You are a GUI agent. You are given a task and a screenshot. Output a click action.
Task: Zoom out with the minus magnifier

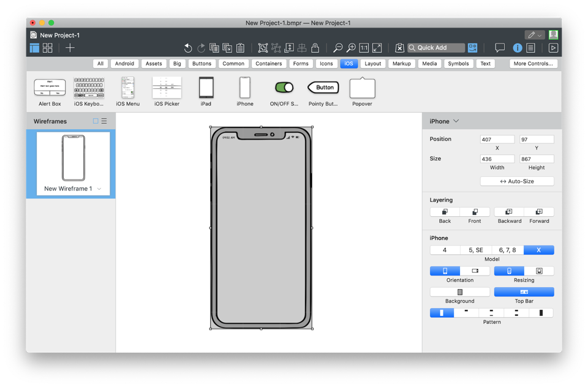click(337, 48)
